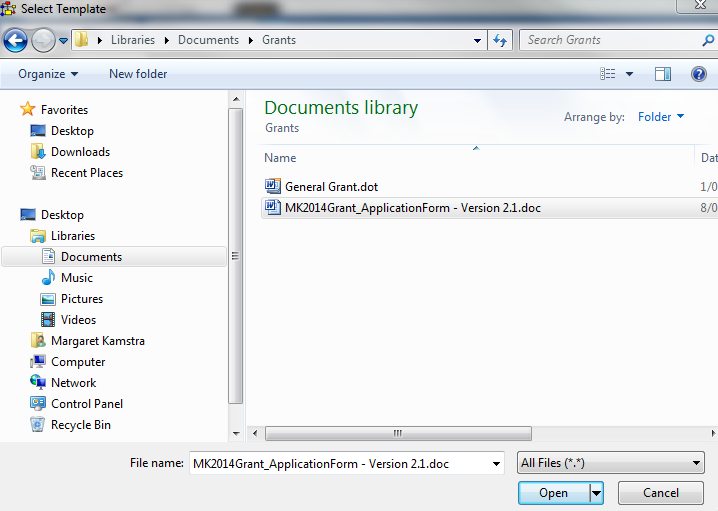This screenshot has height=511, width=718.
Task: Select Music library in navigation pane
Action: (76, 278)
